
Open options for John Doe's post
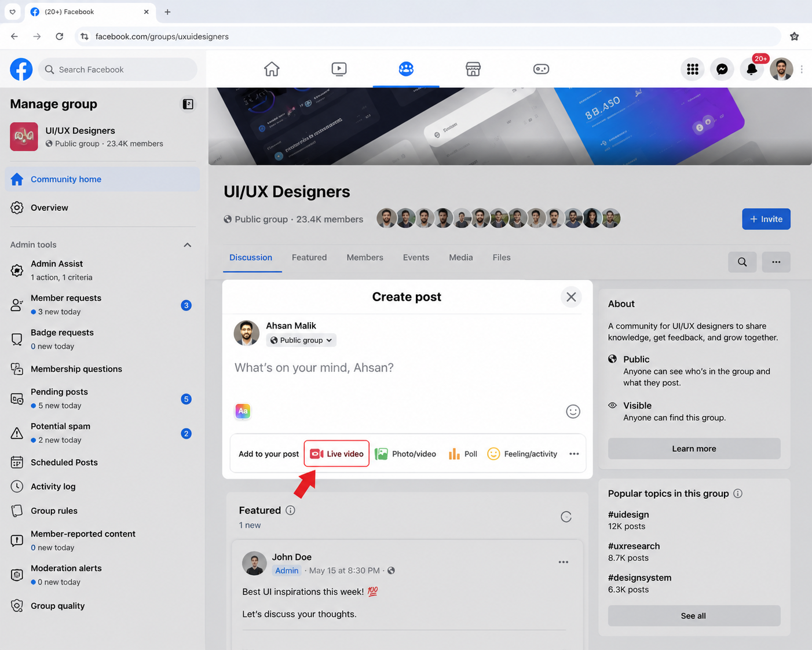(564, 562)
